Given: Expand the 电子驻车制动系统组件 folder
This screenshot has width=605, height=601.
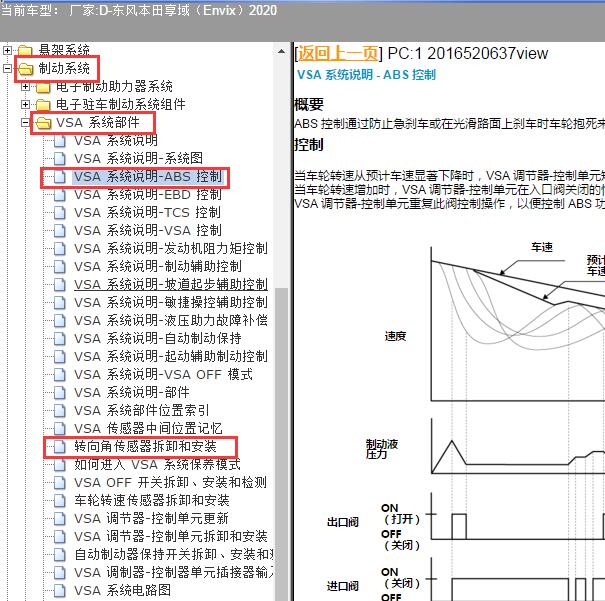Looking at the screenshot, I should [25, 105].
